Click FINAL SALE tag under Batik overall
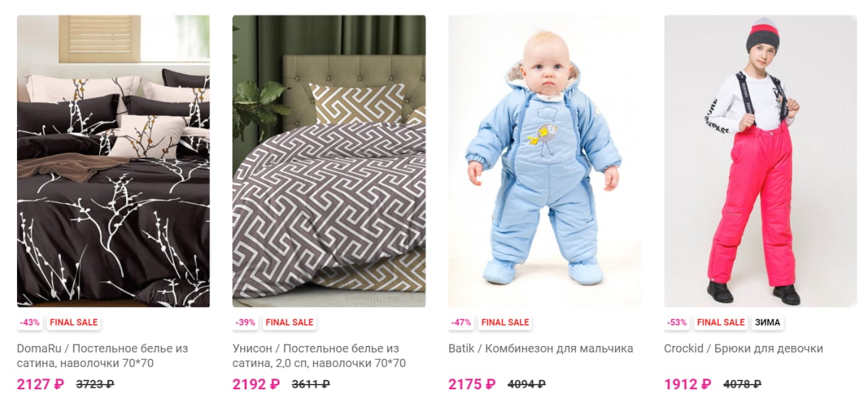The height and width of the screenshot is (411, 868). click(x=505, y=323)
